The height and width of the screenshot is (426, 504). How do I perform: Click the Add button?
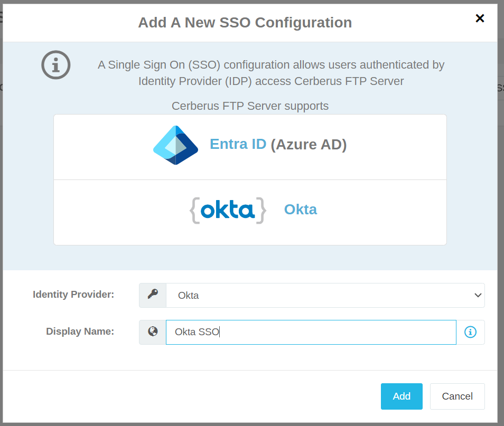click(402, 396)
